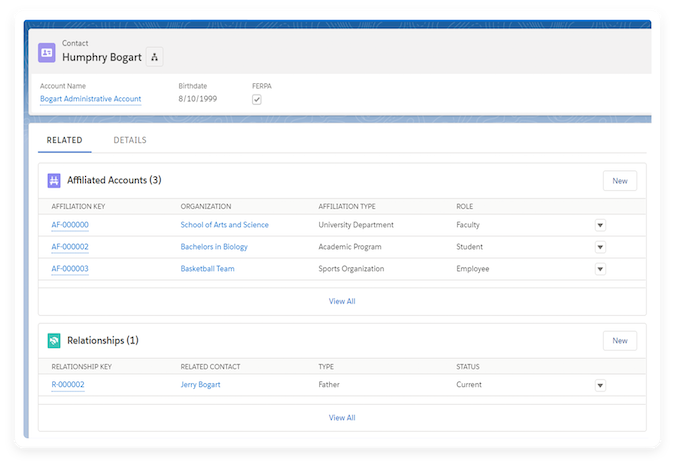The width and height of the screenshot is (675, 466).
Task: Open affiliation AF-000003
Action: click(x=70, y=268)
